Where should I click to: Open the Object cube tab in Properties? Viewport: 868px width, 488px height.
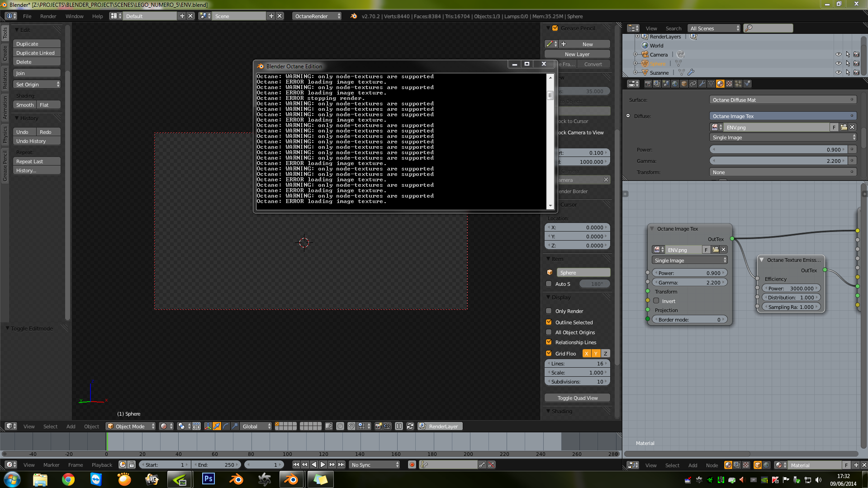[x=684, y=84]
